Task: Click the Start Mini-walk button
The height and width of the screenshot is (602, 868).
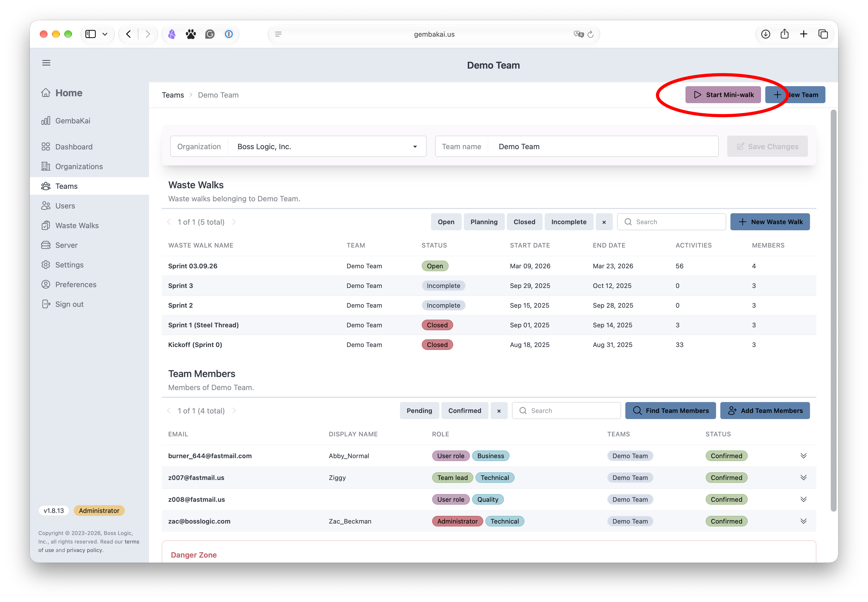Action: tap(723, 95)
